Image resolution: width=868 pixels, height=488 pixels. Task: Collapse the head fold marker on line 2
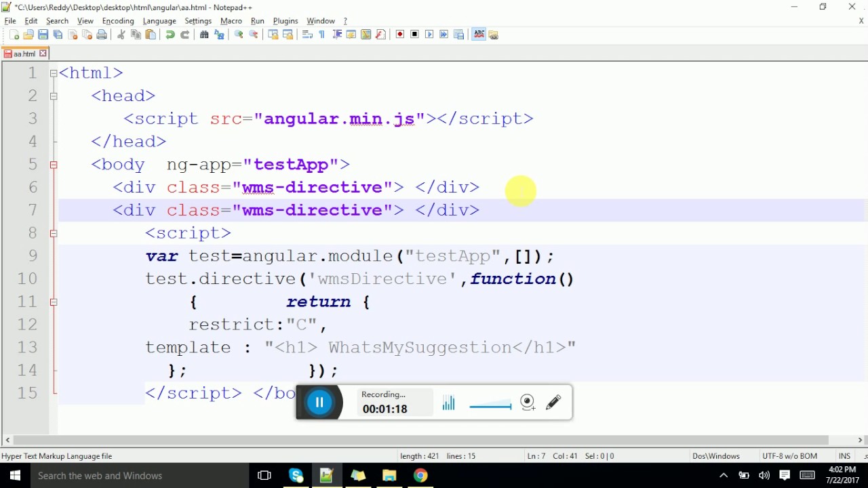(54, 96)
